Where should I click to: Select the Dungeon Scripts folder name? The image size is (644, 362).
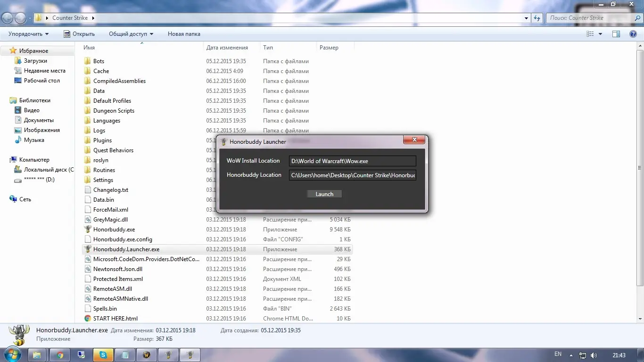[x=114, y=111]
